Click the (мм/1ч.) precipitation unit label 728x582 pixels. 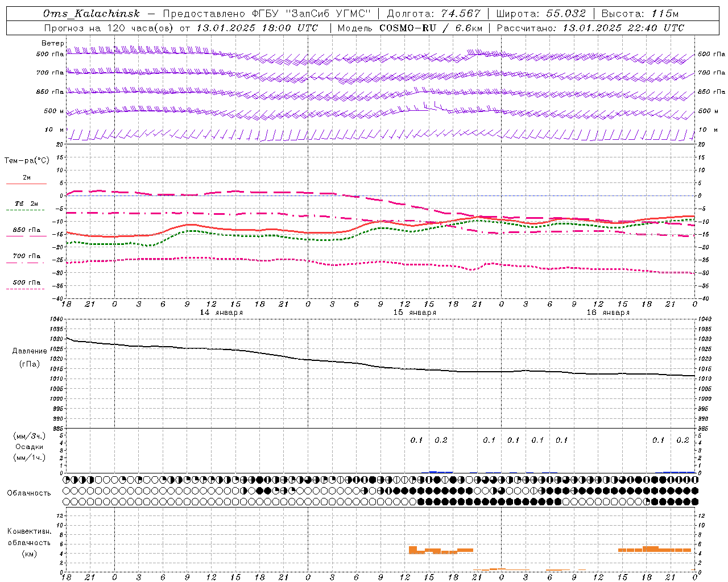30,458
